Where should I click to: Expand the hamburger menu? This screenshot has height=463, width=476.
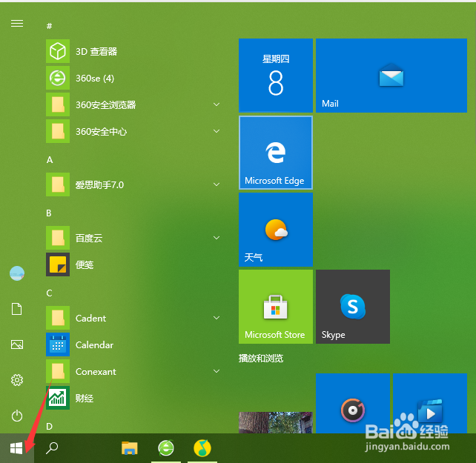[x=17, y=24]
